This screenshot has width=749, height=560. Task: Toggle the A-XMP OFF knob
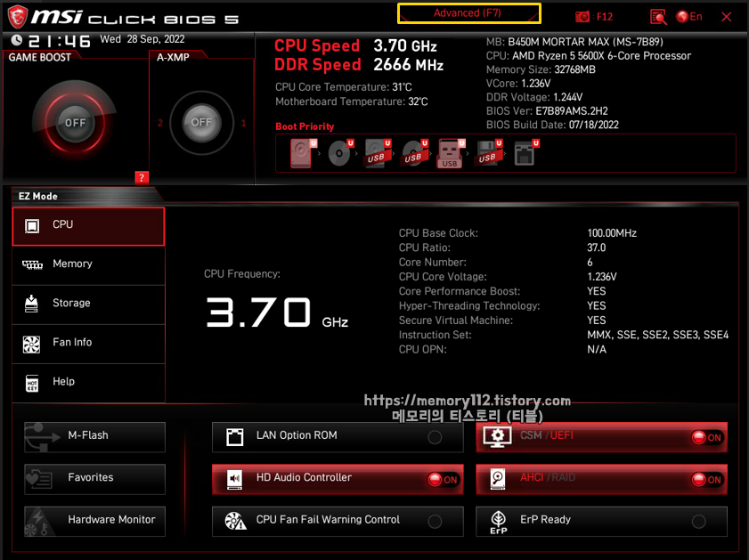coord(201,122)
